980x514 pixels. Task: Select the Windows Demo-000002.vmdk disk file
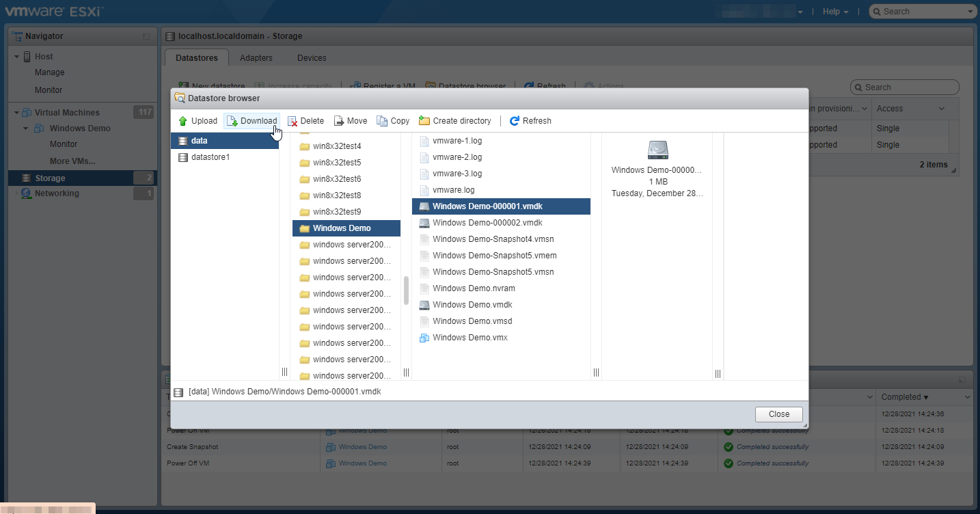point(487,223)
